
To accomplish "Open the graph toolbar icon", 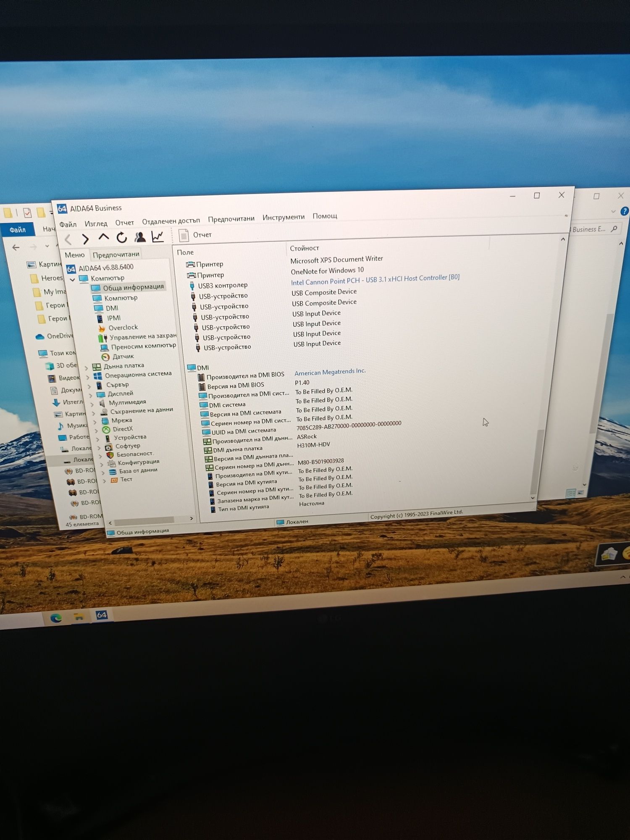I will (x=157, y=236).
